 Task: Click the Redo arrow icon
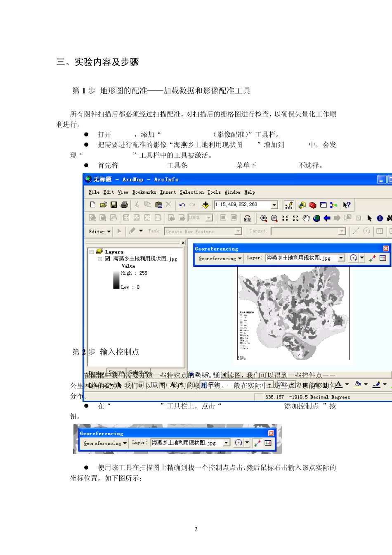pos(192,205)
